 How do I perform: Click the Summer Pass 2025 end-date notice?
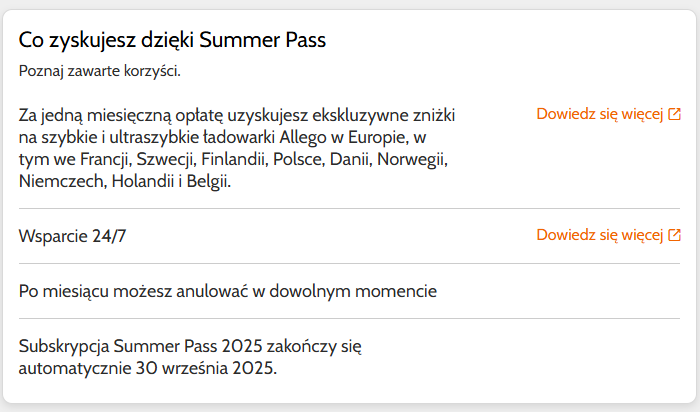tap(190, 357)
